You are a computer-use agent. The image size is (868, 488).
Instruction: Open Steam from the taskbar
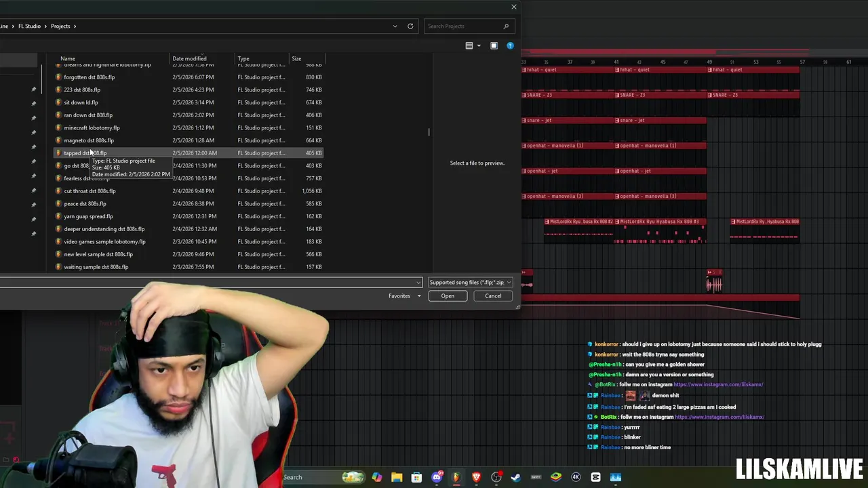(x=516, y=477)
